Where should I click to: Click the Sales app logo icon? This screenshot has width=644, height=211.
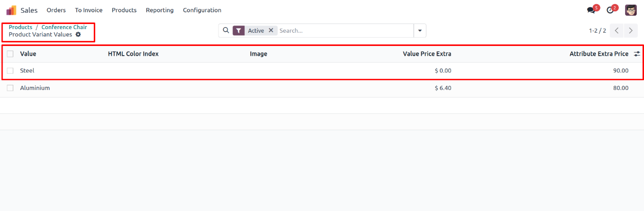coord(11,10)
